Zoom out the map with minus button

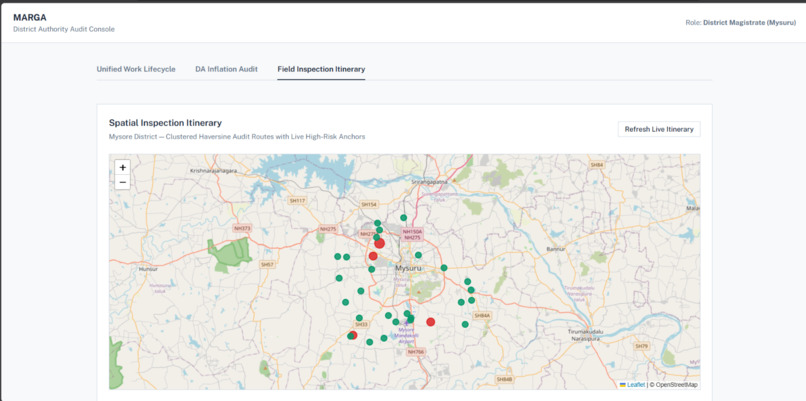pos(122,182)
